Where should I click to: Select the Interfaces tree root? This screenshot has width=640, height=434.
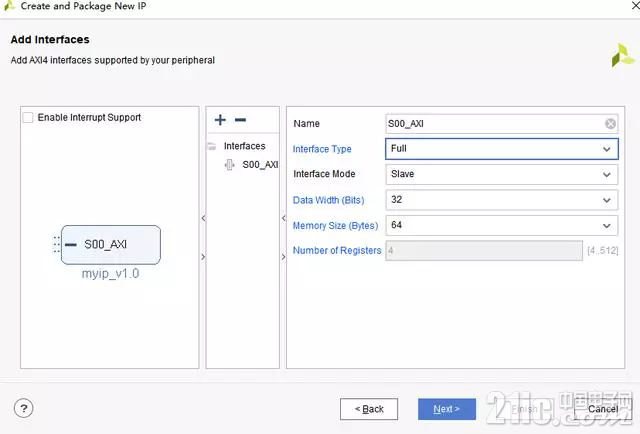pyautogui.click(x=244, y=146)
